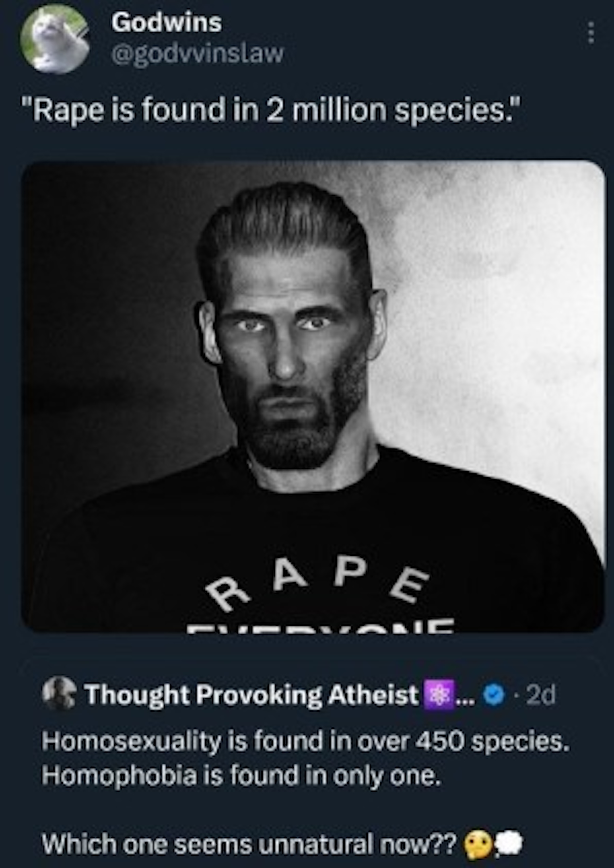Click the Godwins display name

tap(166, 23)
